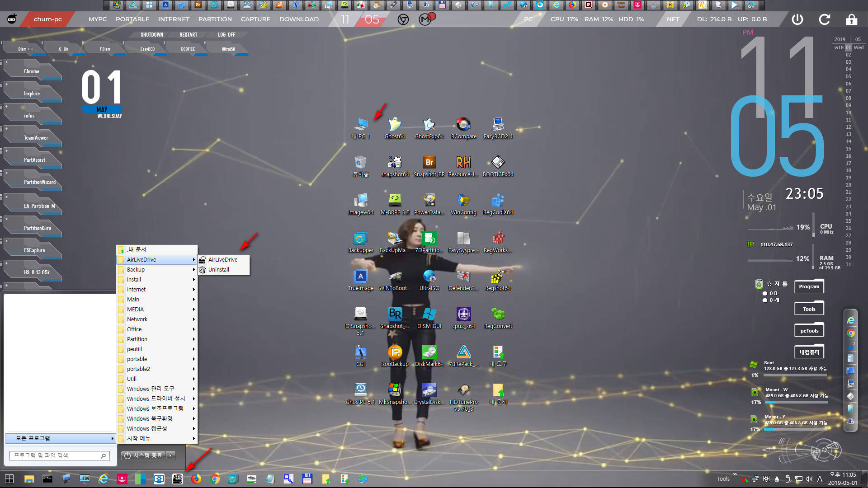Launch DISM GUI desktop icon
The height and width of the screenshot is (488, 868).
pyautogui.click(x=429, y=318)
